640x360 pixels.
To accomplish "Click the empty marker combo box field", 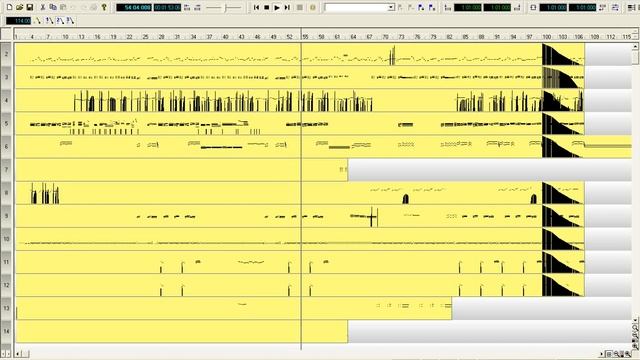I will [x=356, y=7].
